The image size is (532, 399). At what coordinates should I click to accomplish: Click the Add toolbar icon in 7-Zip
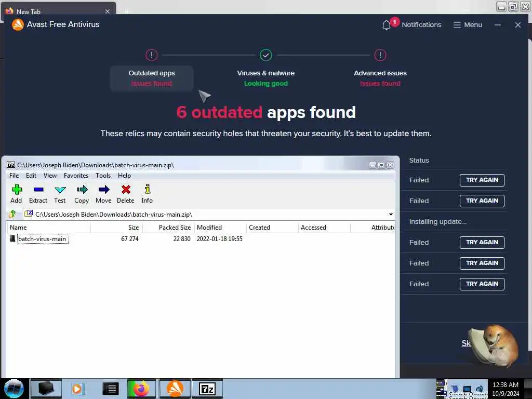17,189
